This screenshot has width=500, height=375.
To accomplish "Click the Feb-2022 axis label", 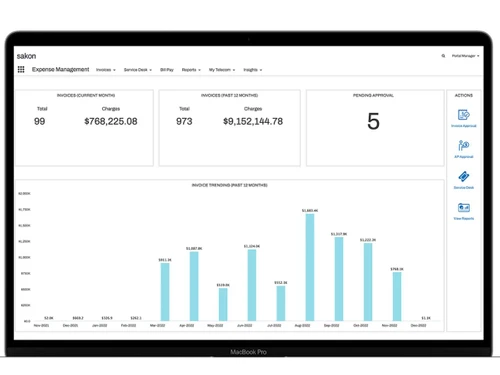I will [128, 325].
